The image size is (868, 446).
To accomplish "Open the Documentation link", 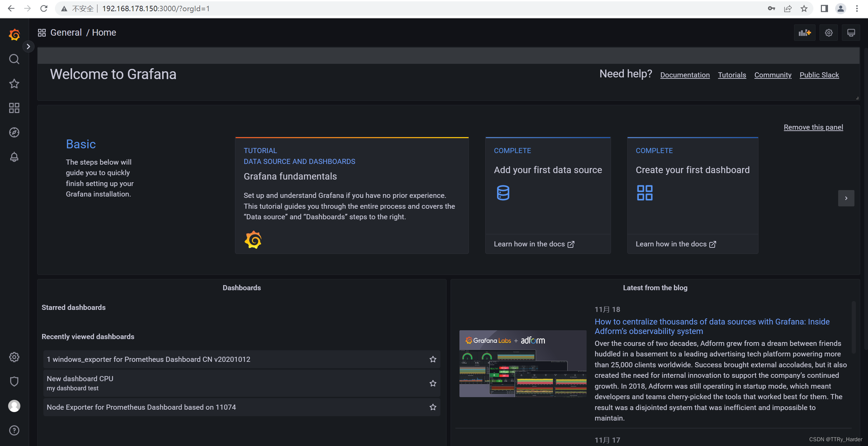I will tap(685, 75).
